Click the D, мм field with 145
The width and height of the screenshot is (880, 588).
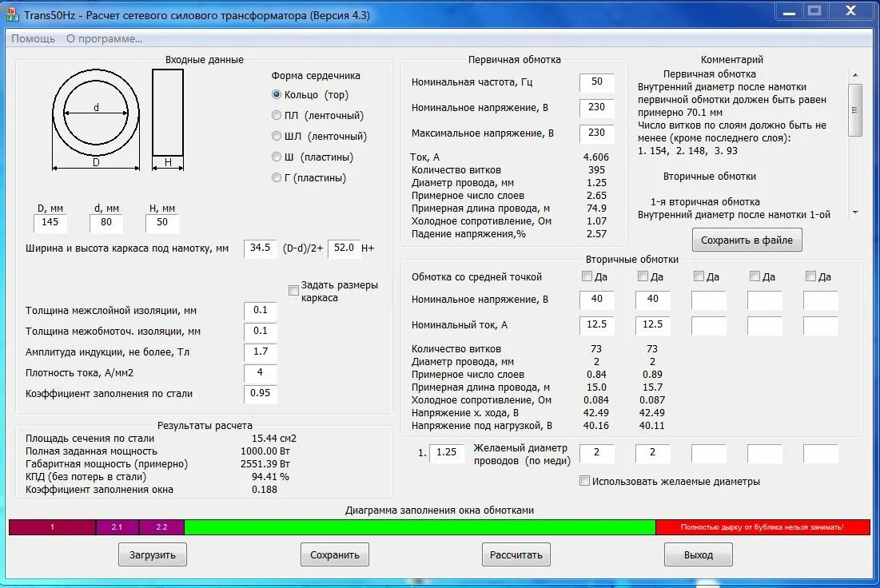50,223
